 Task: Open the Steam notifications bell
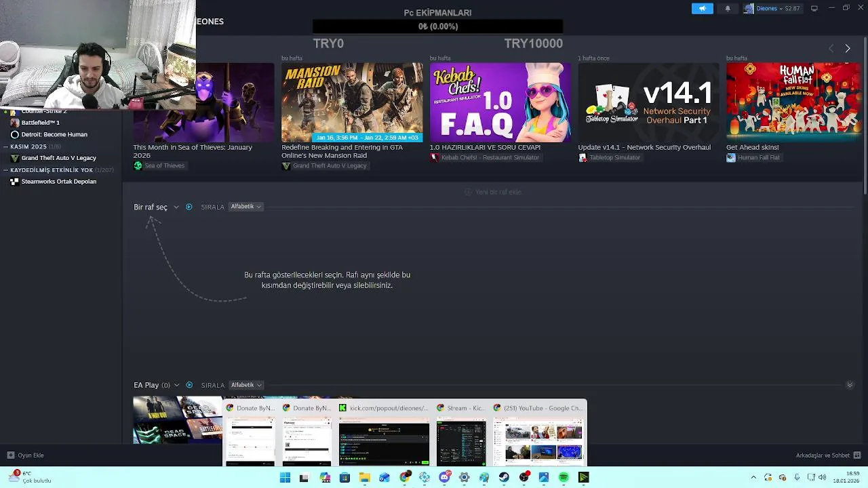728,8
